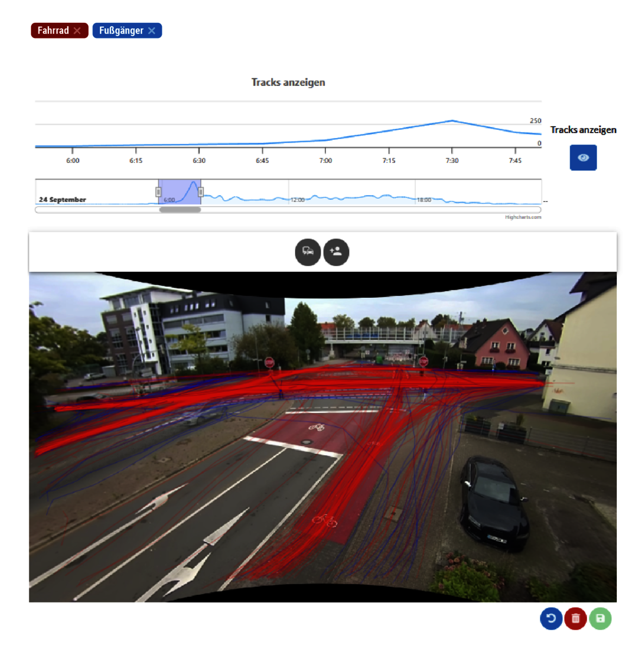Open the add person/pedestrian tool
Screen dimensions: 644x652
pos(336,252)
